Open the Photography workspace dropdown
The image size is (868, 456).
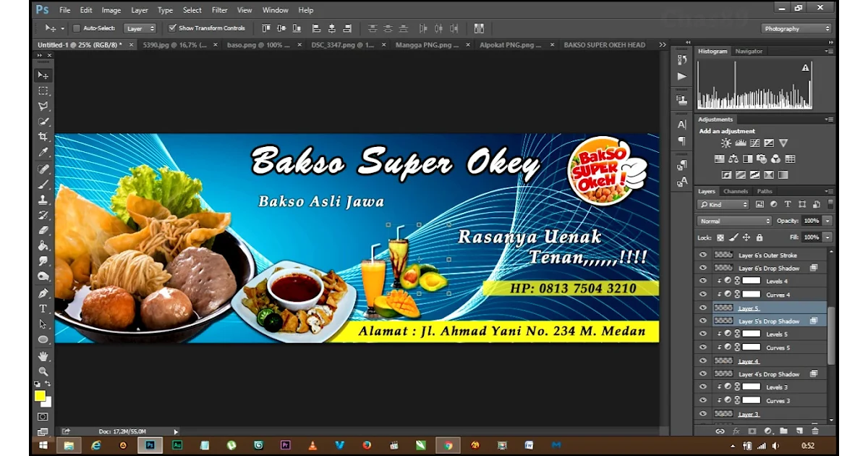tap(796, 28)
